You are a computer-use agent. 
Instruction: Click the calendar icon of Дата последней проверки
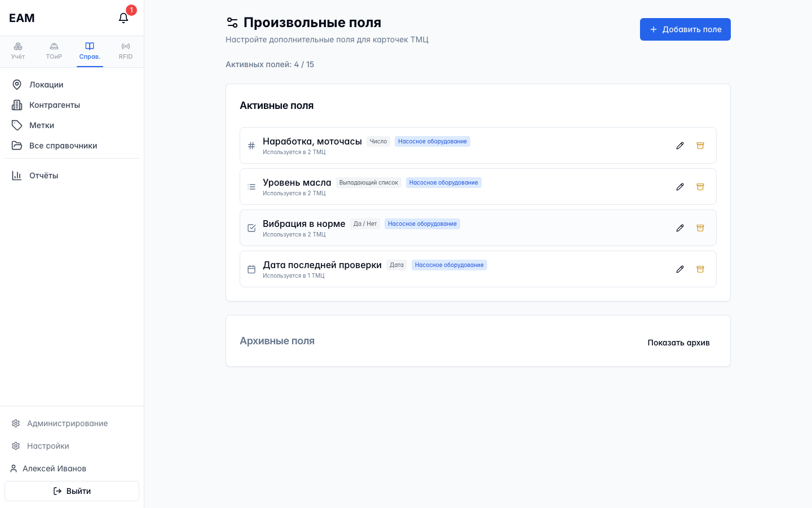[x=251, y=269]
